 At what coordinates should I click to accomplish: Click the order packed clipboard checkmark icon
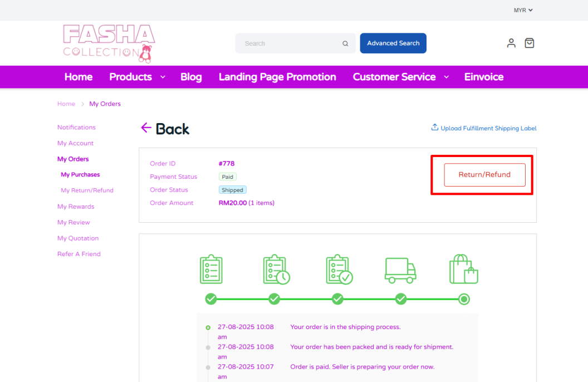(x=339, y=270)
